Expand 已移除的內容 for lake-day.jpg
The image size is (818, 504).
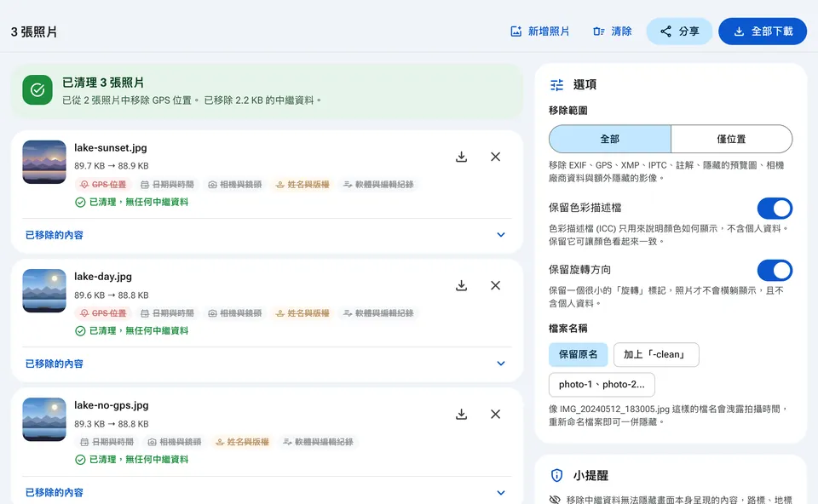coord(267,364)
